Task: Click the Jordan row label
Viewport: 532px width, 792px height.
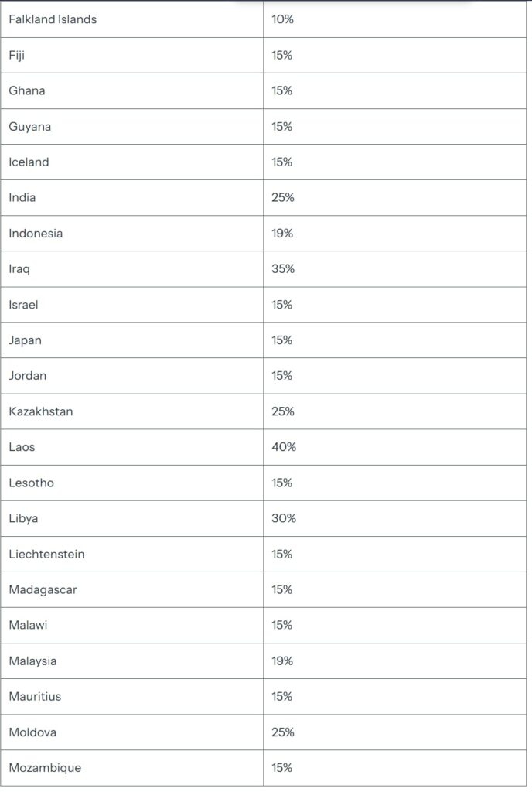Action: click(28, 376)
